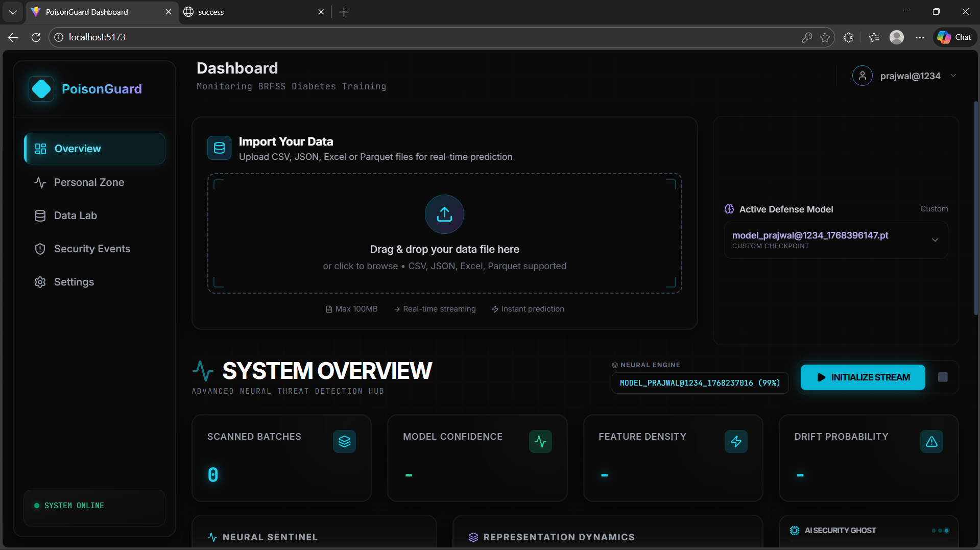Open Settings page
The image size is (980, 550).
point(94,282)
